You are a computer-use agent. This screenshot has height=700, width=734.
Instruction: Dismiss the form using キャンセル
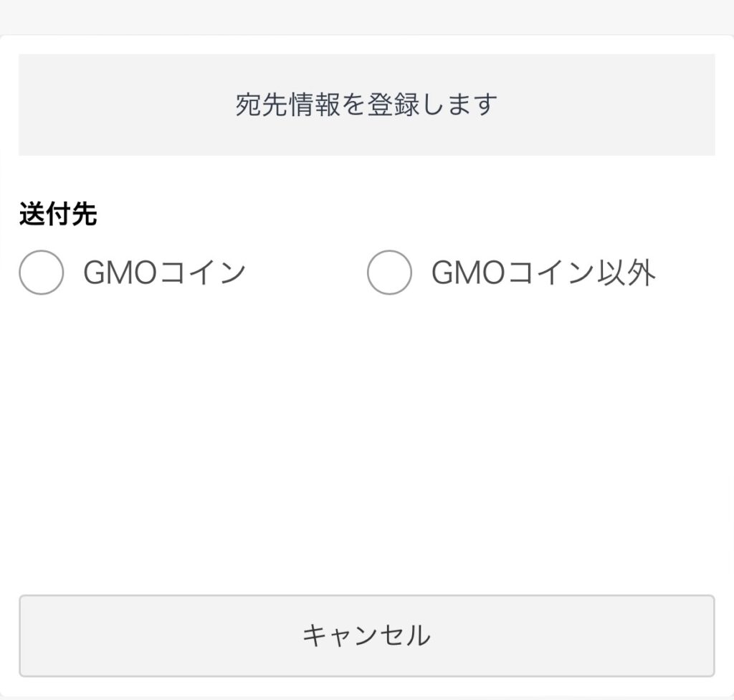(x=366, y=635)
